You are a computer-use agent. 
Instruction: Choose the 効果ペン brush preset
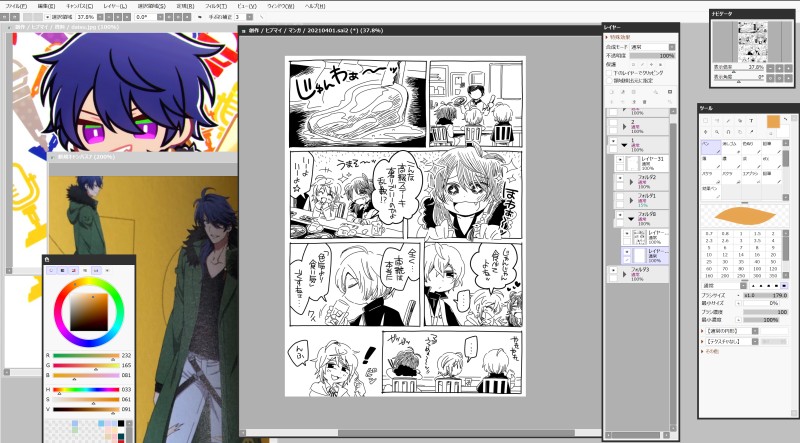pos(711,191)
